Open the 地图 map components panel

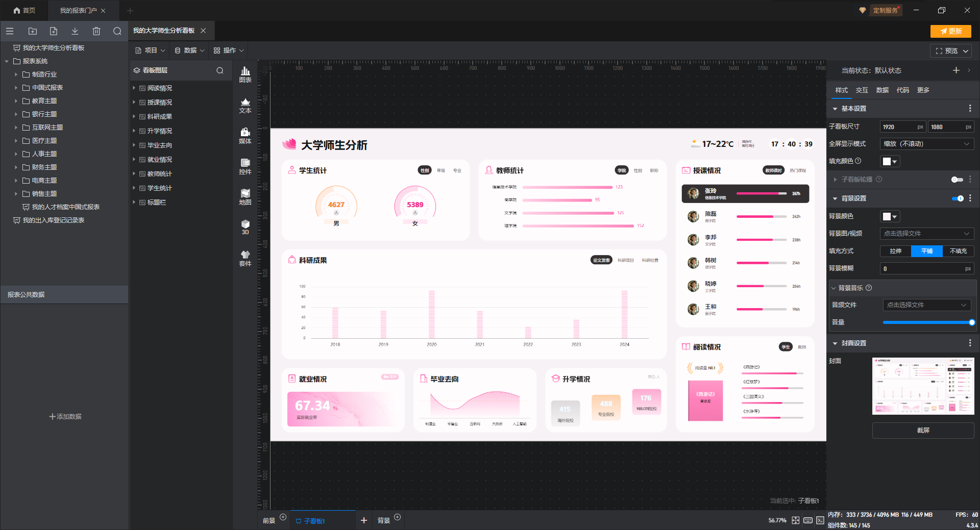point(245,197)
